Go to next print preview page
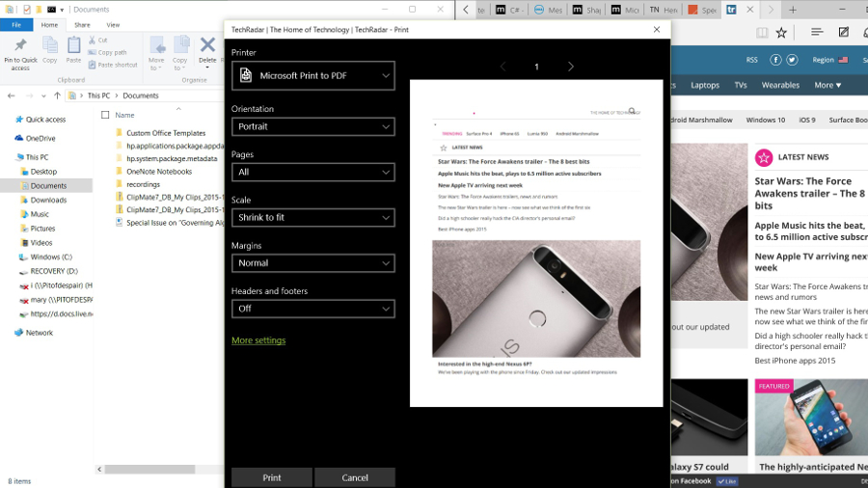Screen dimensions: 868x488 pyautogui.click(x=570, y=67)
